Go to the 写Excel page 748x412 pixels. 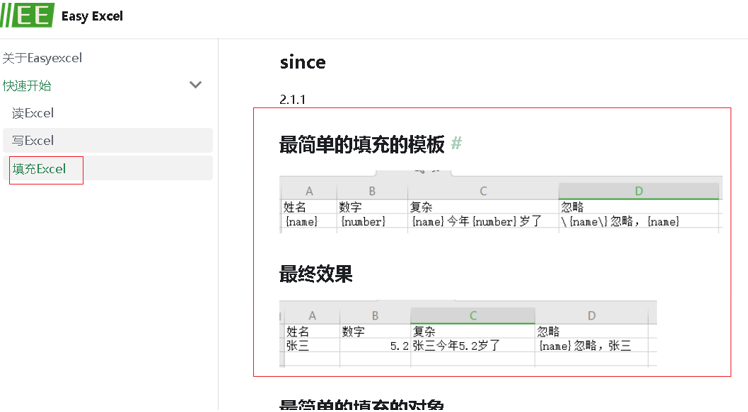[x=108, y=141]
